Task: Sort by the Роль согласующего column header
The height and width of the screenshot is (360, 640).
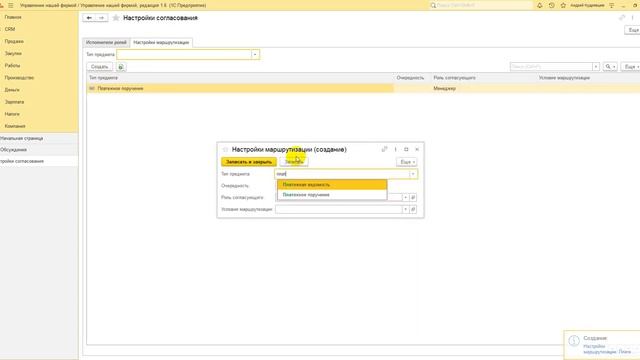Action: pos(454,78)
